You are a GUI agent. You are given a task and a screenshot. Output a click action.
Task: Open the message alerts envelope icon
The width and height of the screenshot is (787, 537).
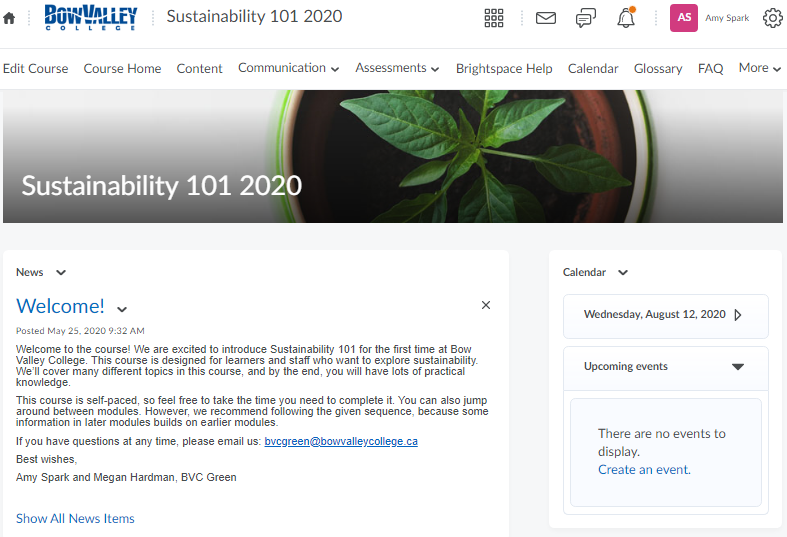pyautogui.click(x=546, y=18)
